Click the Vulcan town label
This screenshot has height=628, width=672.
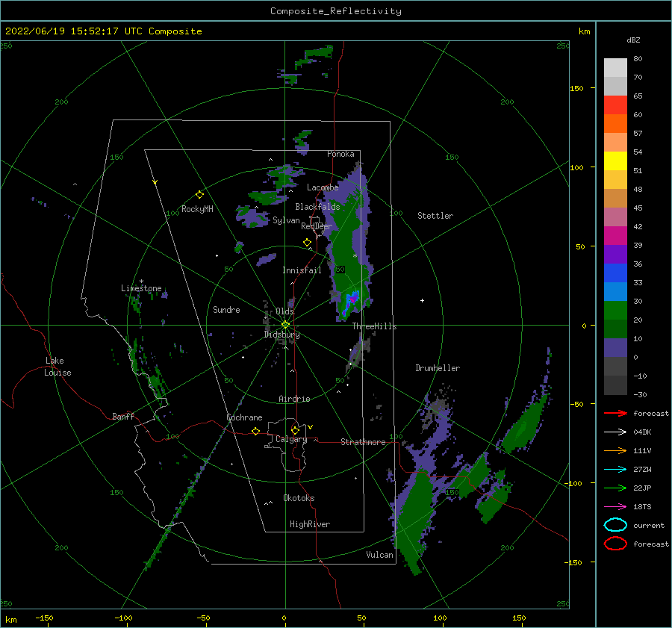379,555
